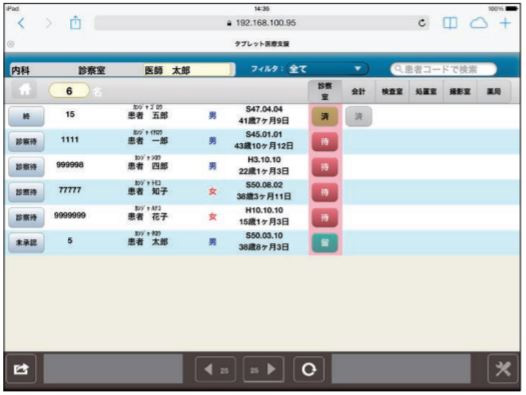Image resolution: width=526 pixels, height=395 pixels.
Task: Open Safari bookmarks book icon
Action: [450, 23]
